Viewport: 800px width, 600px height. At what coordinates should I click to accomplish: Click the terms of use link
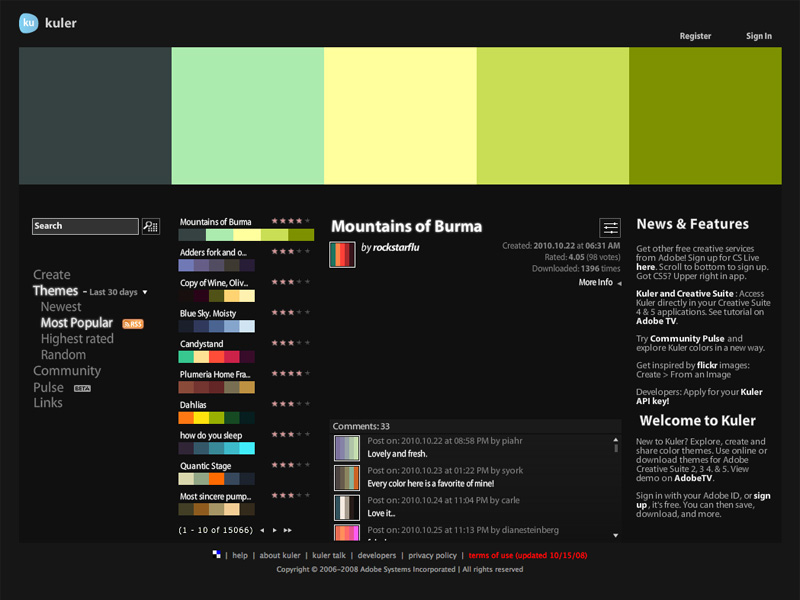528,555
